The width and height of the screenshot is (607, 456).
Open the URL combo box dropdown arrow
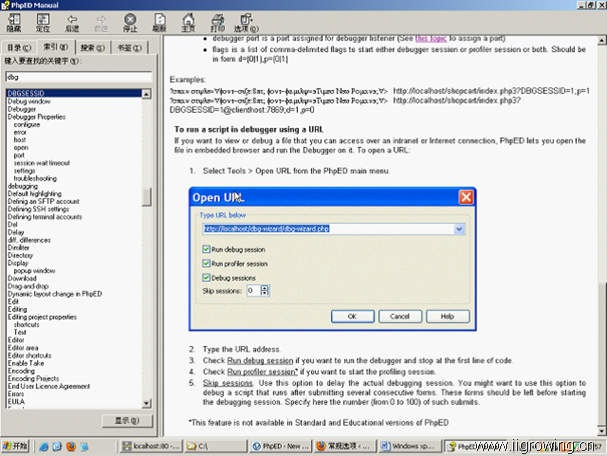click(x=459, y=229)
